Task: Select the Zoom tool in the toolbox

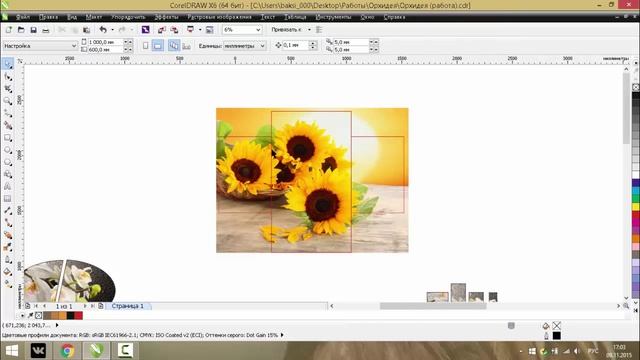Action: click(7, 101)
